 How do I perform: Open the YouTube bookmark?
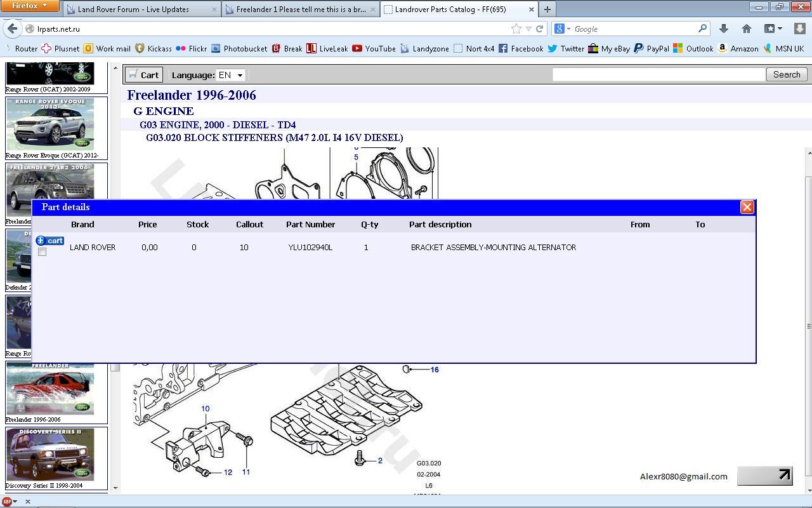click(374, 48)
